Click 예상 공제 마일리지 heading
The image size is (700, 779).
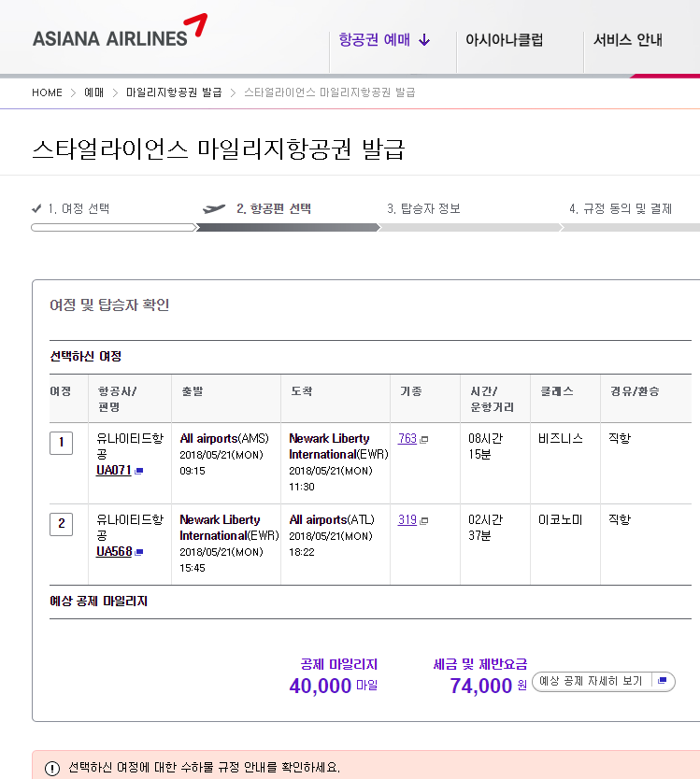[98, 602]
